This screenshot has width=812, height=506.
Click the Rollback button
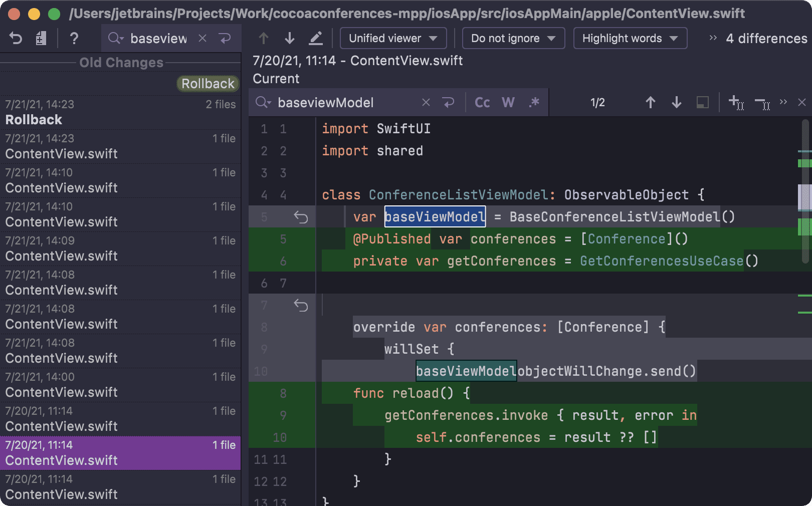pos(208,83)
